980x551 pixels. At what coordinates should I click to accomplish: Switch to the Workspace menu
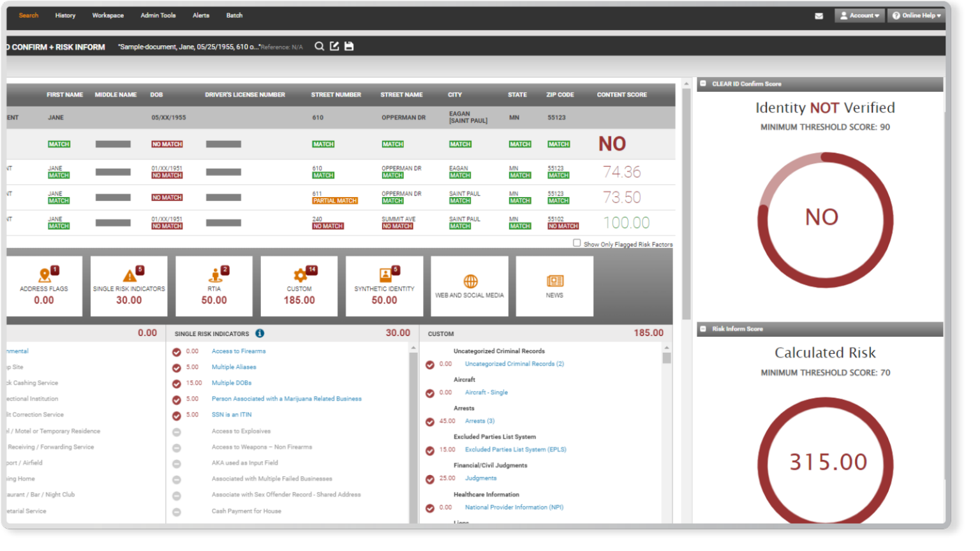[x=108, y=15]
